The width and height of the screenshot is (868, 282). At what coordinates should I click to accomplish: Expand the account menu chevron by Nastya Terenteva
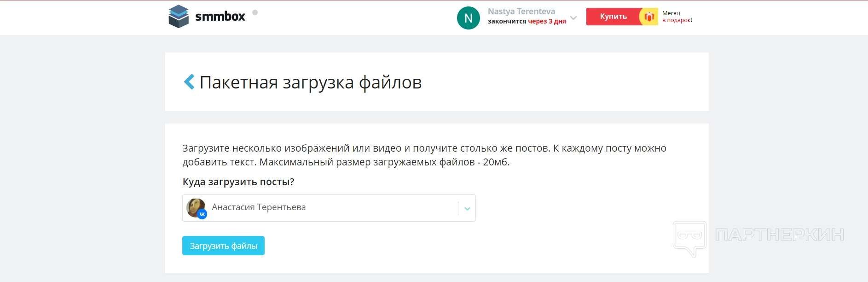pos(573,18)
